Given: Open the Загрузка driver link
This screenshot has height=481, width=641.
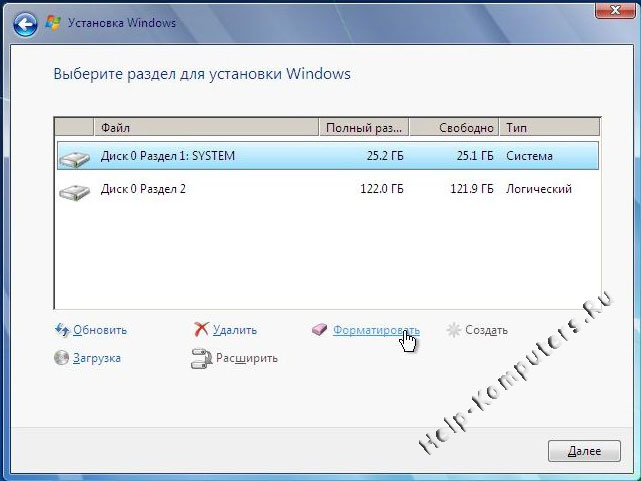Looking at the screenshot, I should (97, 358).
